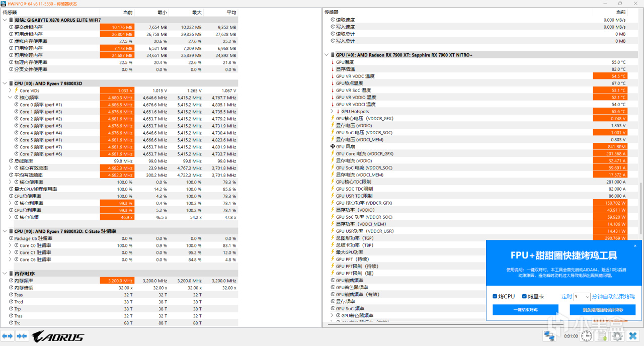This screenshot has width=644, height=346.
Task: Click the right panel 当前 column header
Action: coord(610,12)
